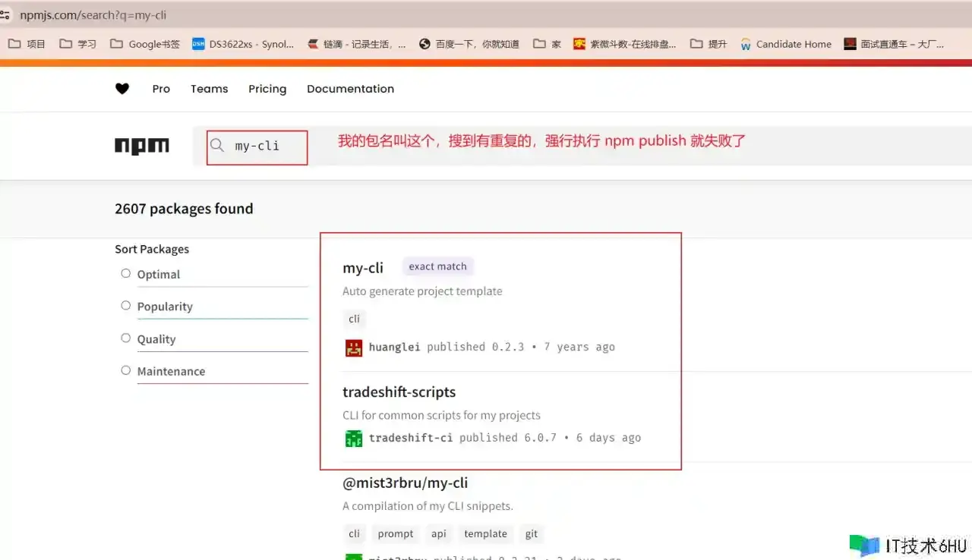Viewport: 972px width, 560px height.
Task: Open the @mist3rbru/my-cli package link
Action: pyautogui.click(x=406, y=483)
